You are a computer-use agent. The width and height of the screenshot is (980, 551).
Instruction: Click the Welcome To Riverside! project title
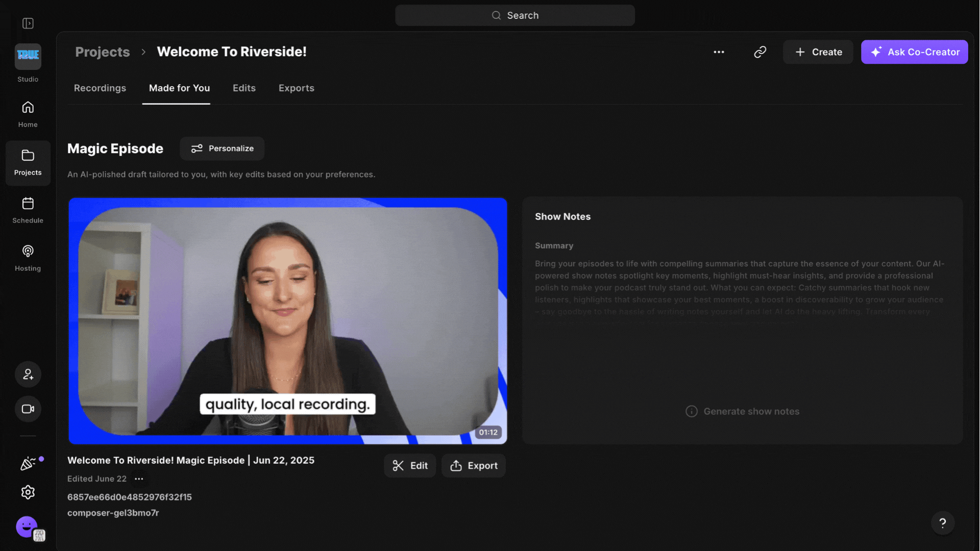click(232, 52)
